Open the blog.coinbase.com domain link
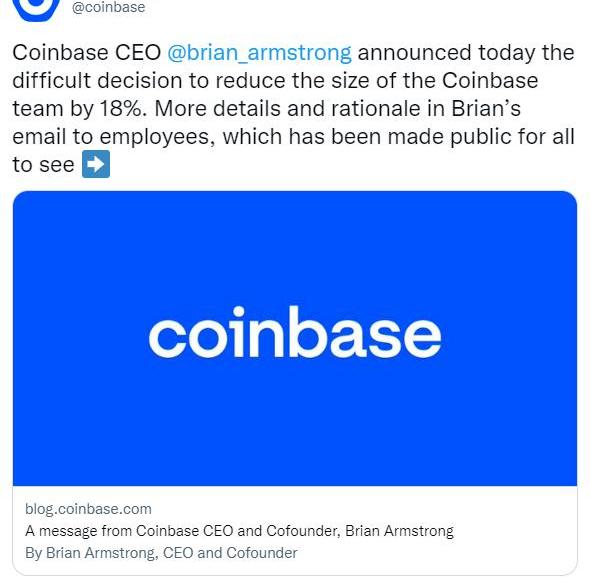 (x=88, y=509)
